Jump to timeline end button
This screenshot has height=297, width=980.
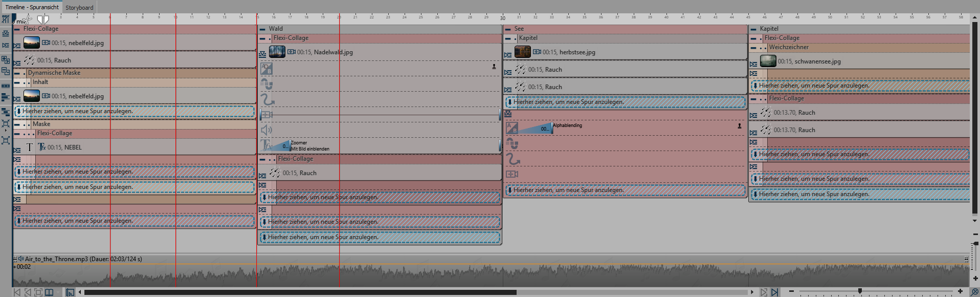click(x=775, y=292)
